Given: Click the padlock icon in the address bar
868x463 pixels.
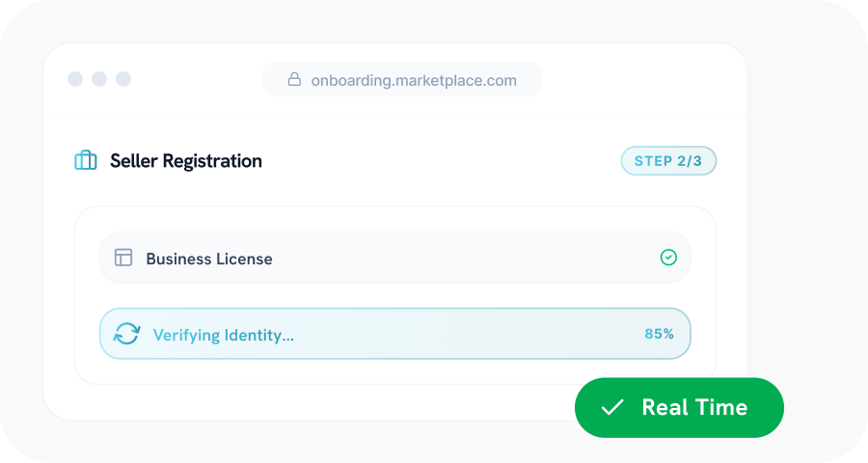Looking at the screenshot, I should [294, 80].
